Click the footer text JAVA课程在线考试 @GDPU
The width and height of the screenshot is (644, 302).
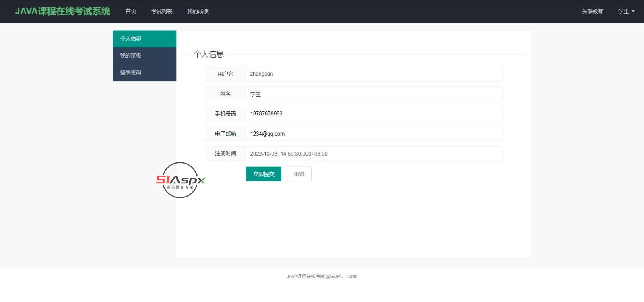click(x=322, y=276)
